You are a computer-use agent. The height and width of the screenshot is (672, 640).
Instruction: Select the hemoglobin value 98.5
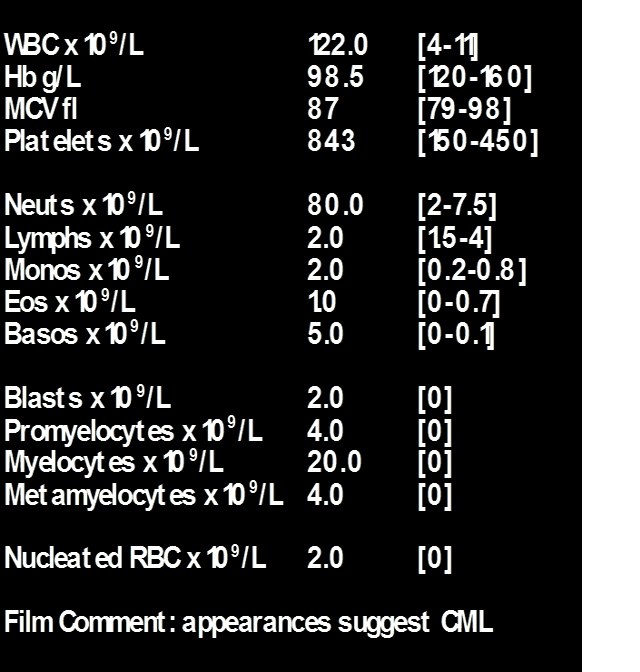tap(336, 77)
